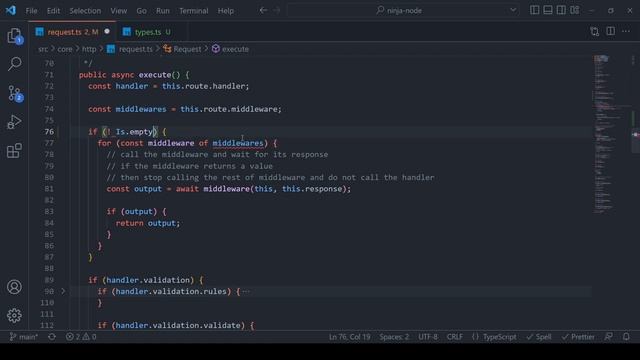640x360 pixels.
Task: Split the editor to the right
Action: [x=611, y=31]
